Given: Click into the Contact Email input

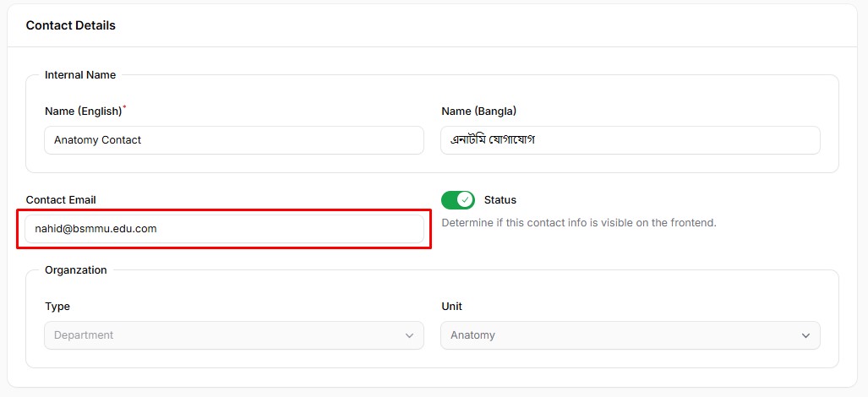Looking at the screenshot, I should click(x=224, y=229).
